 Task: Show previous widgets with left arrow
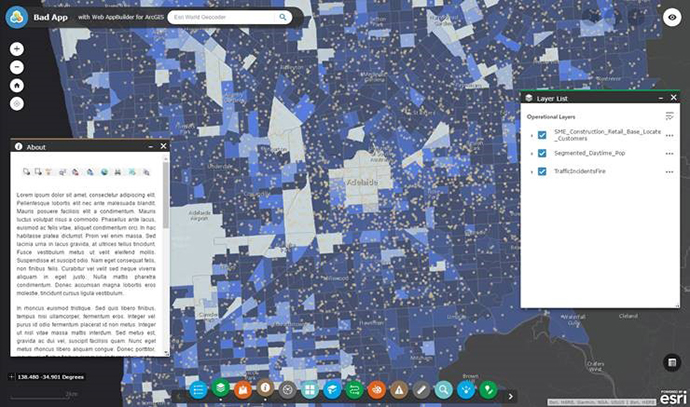coord(179,396)
